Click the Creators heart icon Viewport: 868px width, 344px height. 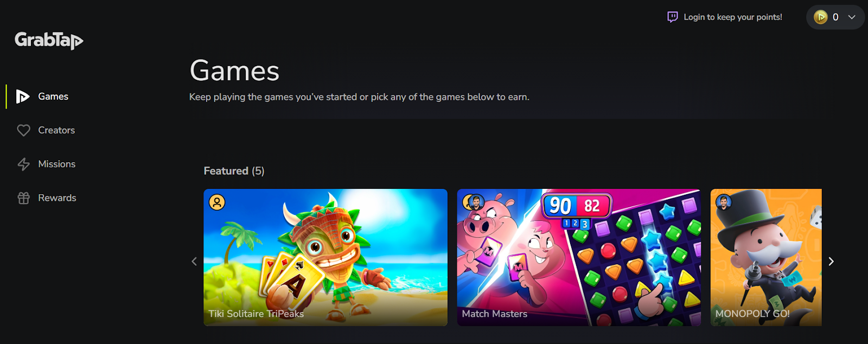[x=23, y=130]
